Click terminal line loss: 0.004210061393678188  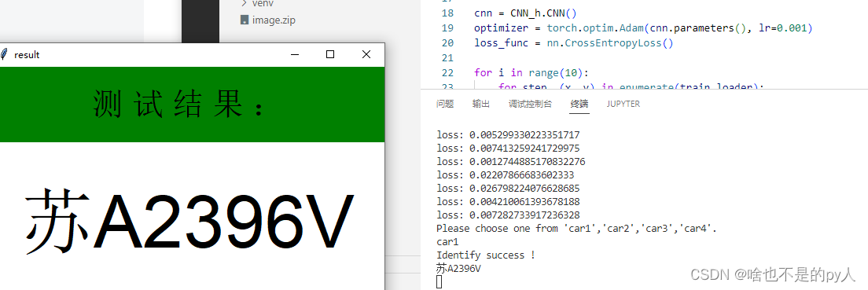pyautogui.click(x=508, y=201)
